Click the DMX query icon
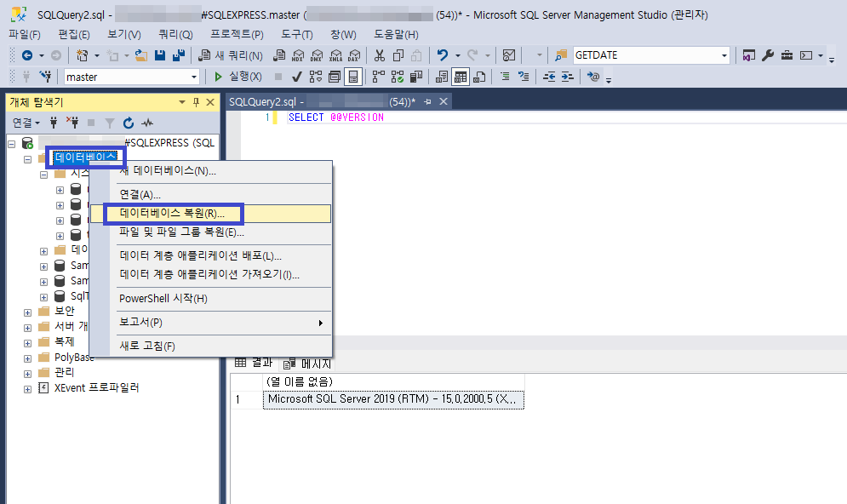Screen dimensions: 847x504 pos(317,55)
